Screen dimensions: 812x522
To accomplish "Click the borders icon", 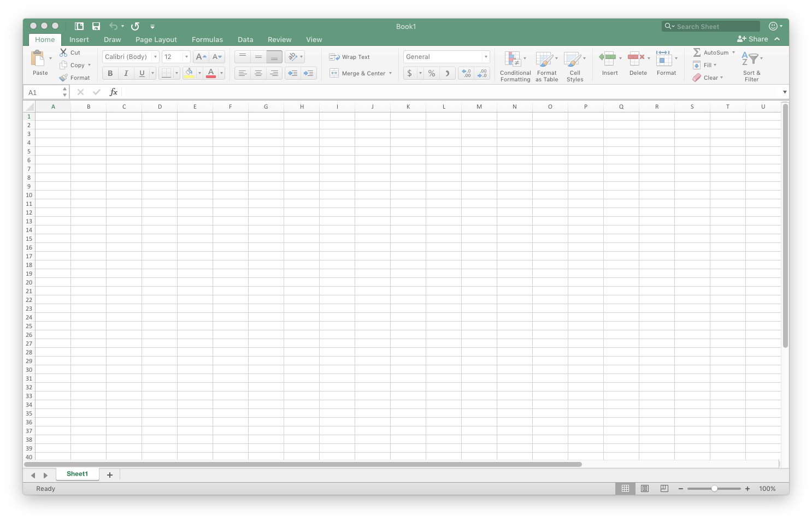I will [167, 73].
